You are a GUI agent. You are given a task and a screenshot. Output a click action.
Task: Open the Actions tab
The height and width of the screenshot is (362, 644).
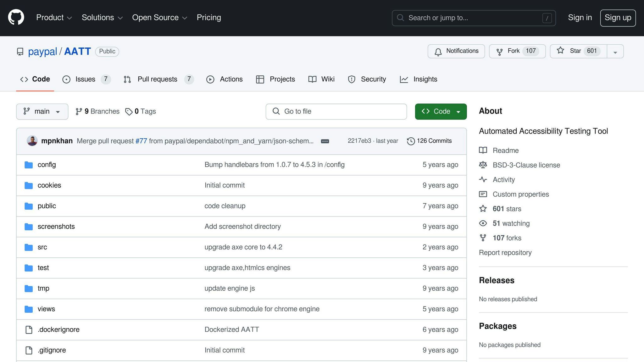tap(225, 79)
